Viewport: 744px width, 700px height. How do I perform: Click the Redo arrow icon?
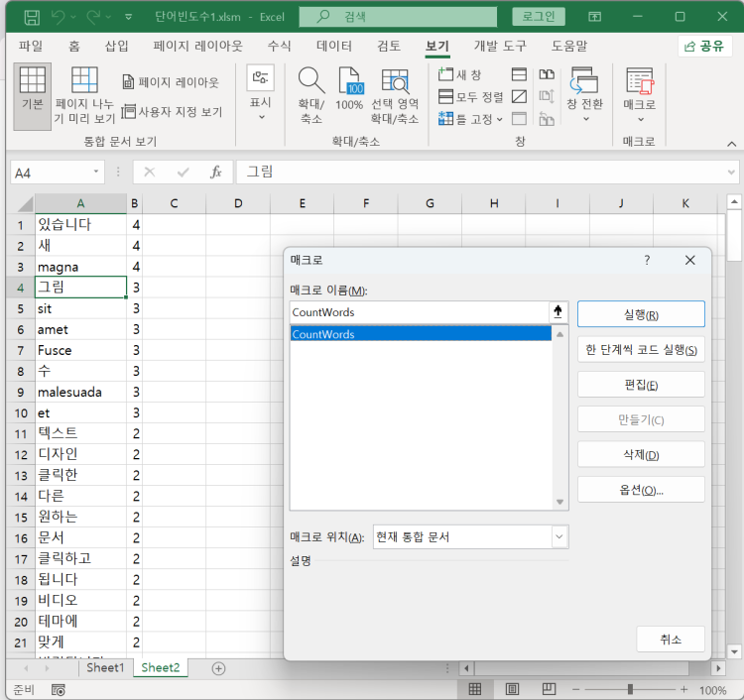coord(93,18)
